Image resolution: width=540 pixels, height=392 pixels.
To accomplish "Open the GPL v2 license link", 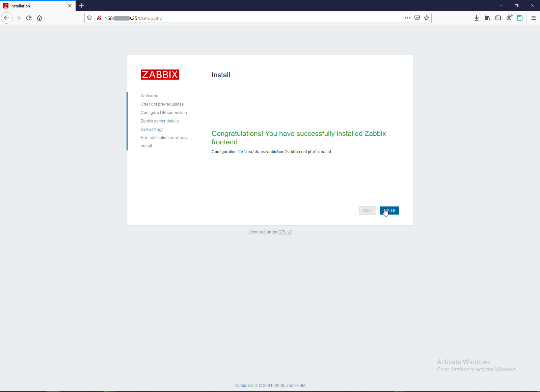I will coord(285,232).
